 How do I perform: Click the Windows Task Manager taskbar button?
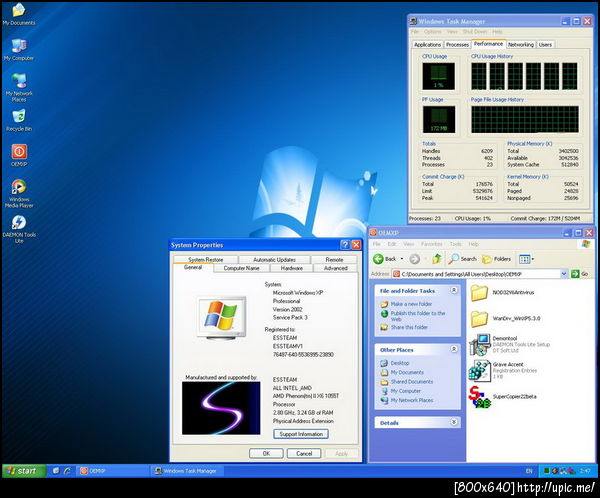tap(187, 471)
